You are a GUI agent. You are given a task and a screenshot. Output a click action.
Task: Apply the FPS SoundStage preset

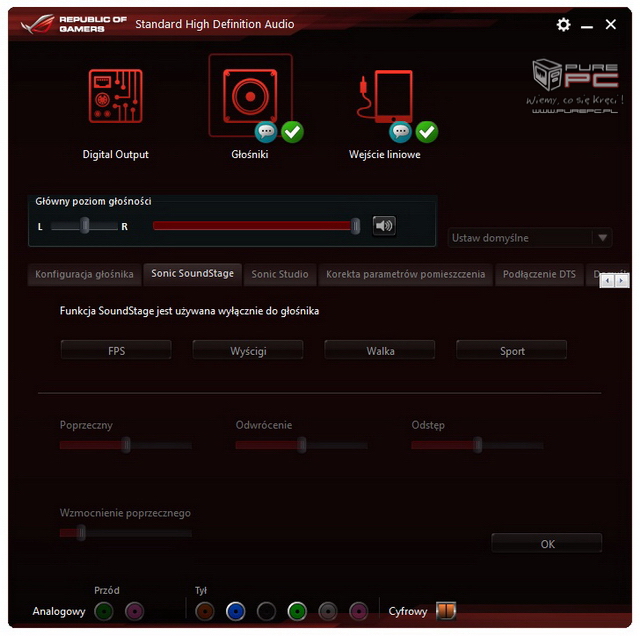coord(116,351)
